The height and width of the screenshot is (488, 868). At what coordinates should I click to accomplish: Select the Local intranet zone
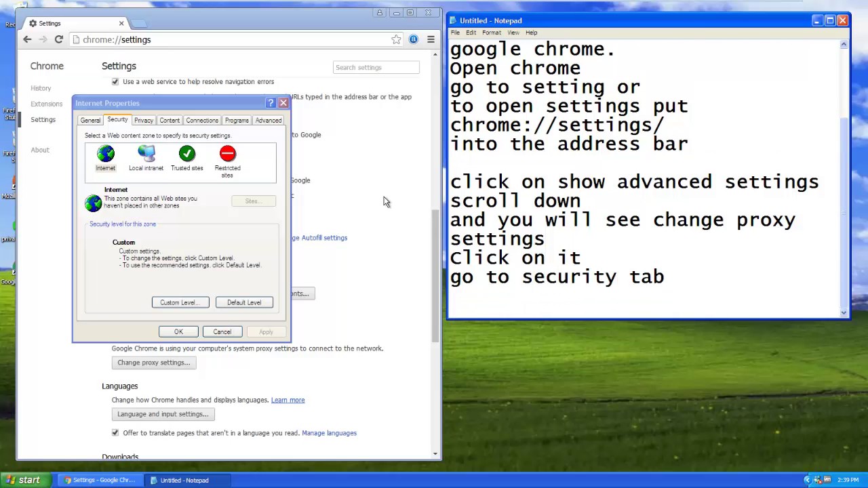point(146,159)
